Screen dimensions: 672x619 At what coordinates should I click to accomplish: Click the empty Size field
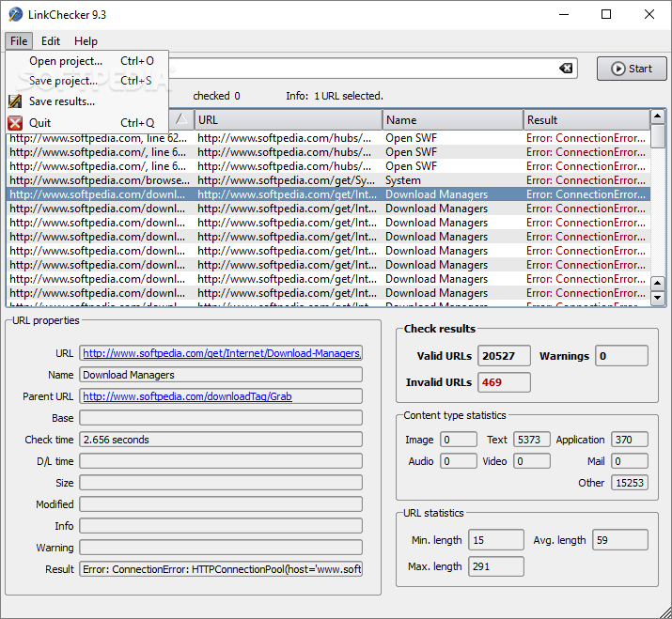point(221,483)
